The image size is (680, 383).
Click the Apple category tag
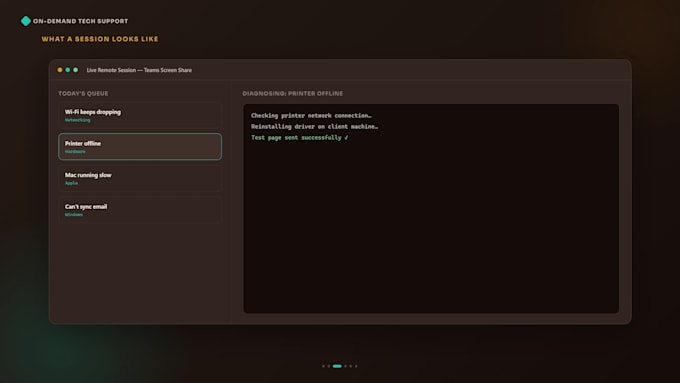[x=72, y=183]
